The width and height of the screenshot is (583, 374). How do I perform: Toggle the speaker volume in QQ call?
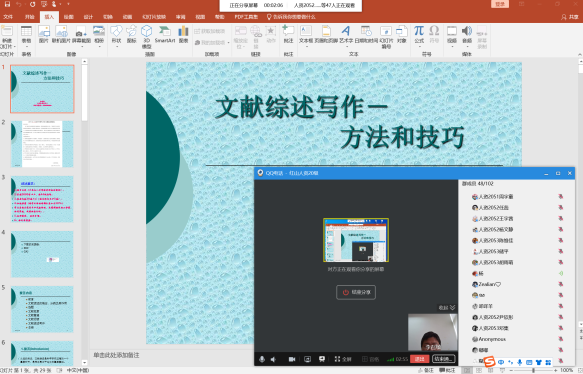pyautogui.click(x=274, y=359)
